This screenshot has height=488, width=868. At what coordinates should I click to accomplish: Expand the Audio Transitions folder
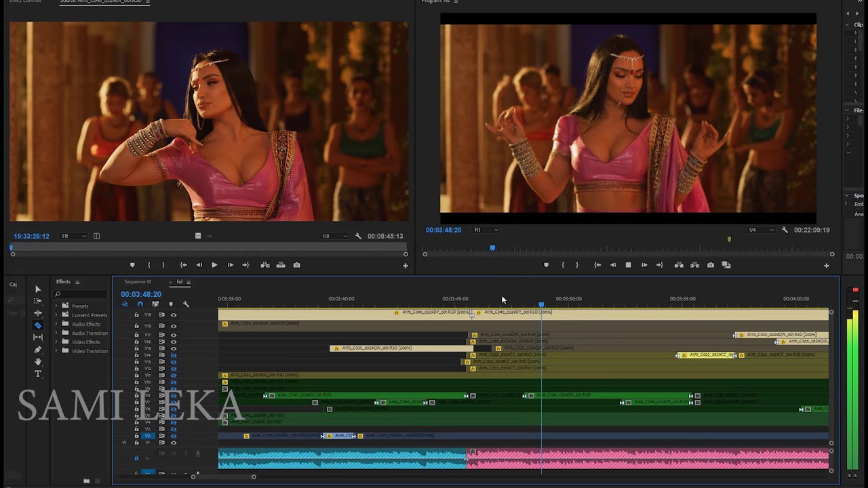tap(56, 333)
